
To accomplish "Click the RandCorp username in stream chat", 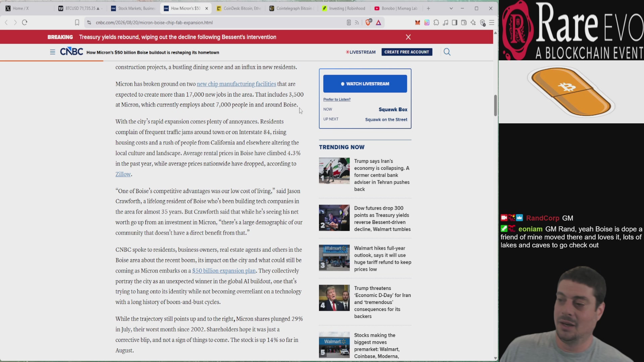I will 542,218.
